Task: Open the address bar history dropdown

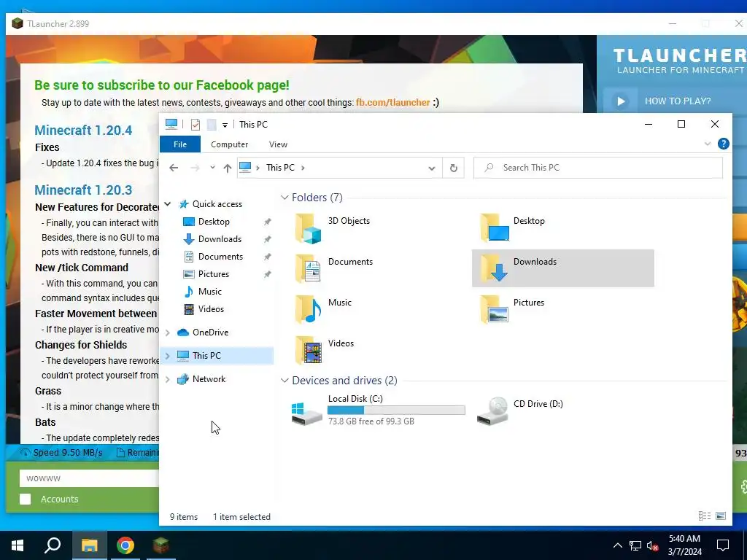Action: pos(432,168)
